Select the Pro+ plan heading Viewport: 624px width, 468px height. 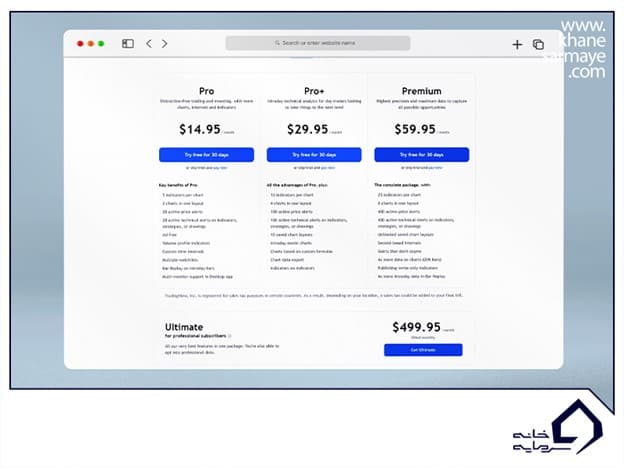coord(314,91)
